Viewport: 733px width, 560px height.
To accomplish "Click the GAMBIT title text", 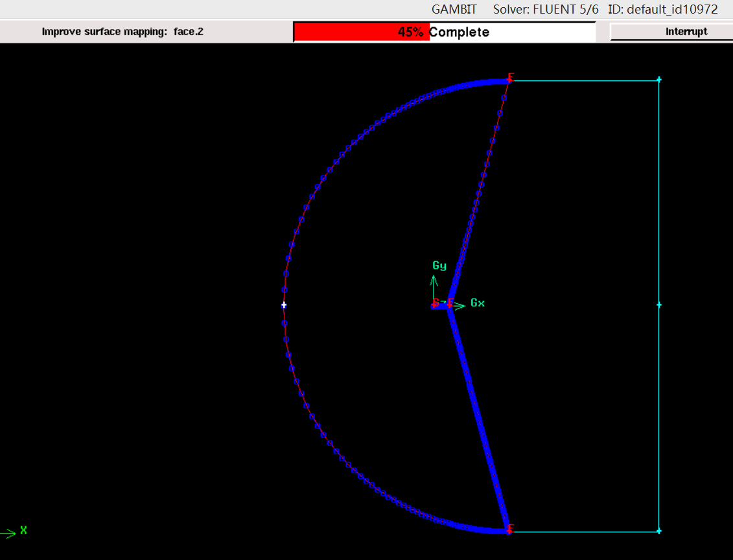I will [454, 9].
